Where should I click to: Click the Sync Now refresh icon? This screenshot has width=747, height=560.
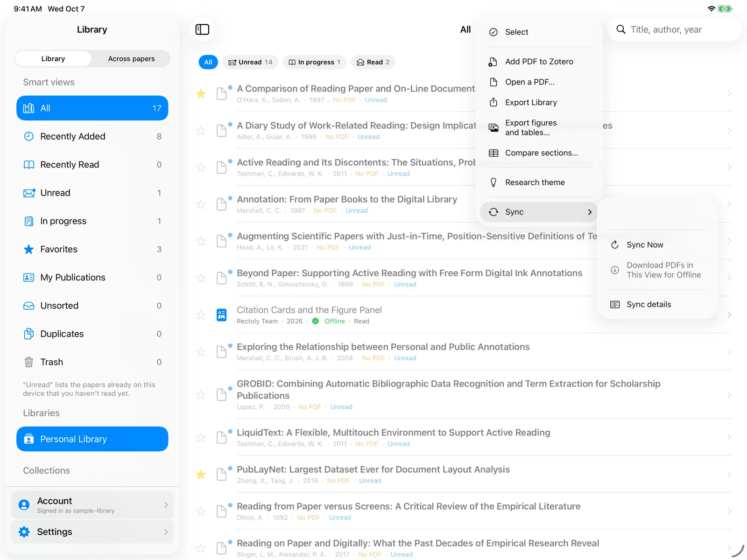[x=615, y=245]
